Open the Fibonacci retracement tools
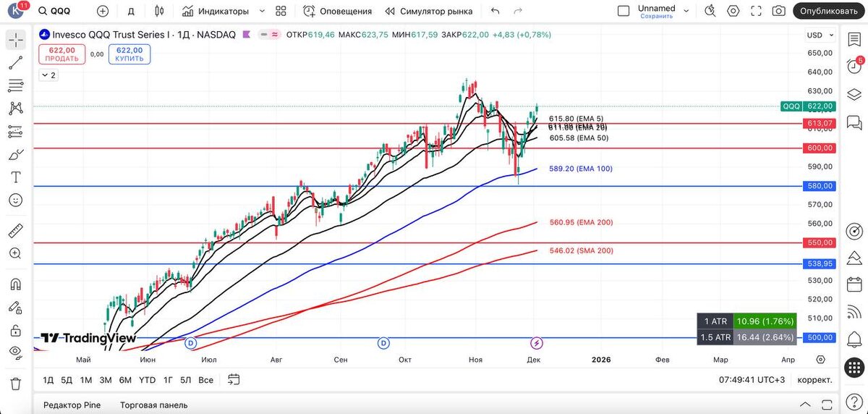 coord(15,86)
